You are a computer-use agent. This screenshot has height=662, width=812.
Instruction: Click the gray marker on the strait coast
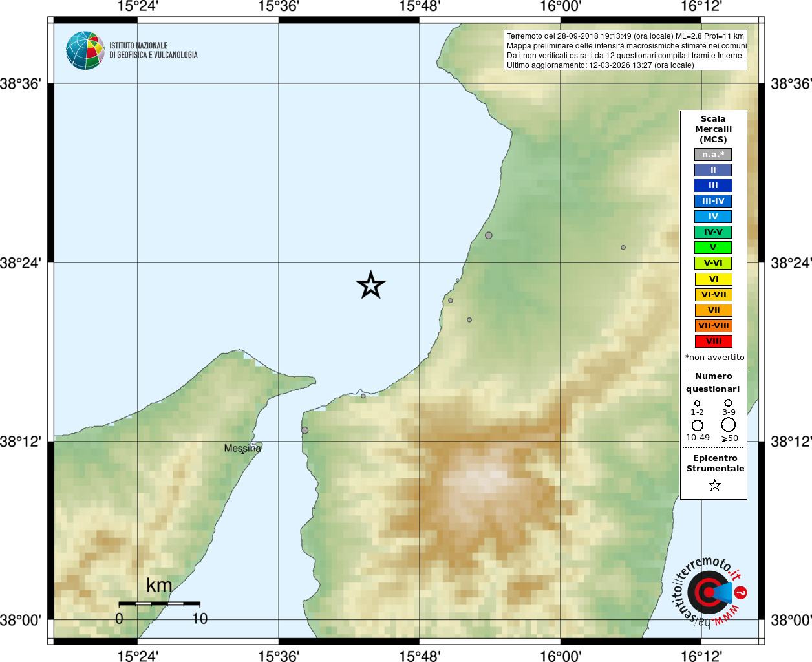click(304, 430)
